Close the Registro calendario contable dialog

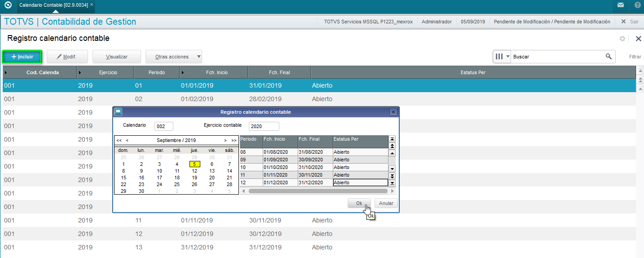coord(393,112)
